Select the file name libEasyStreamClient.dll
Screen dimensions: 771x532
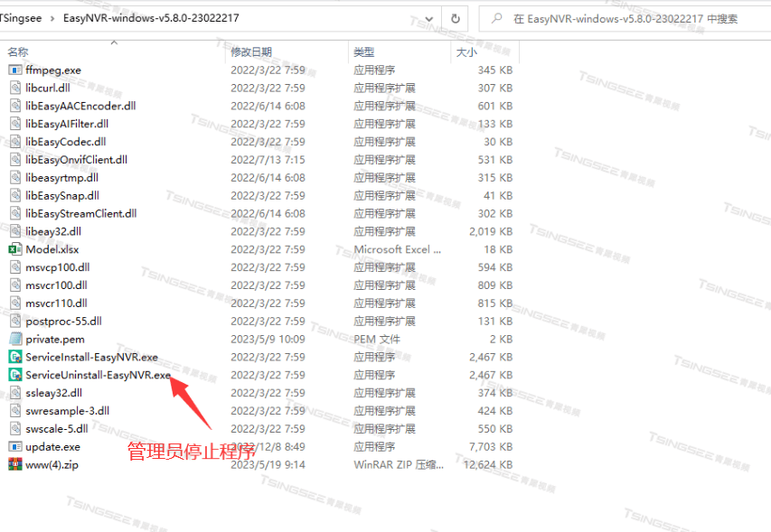[x=81, y=214]
